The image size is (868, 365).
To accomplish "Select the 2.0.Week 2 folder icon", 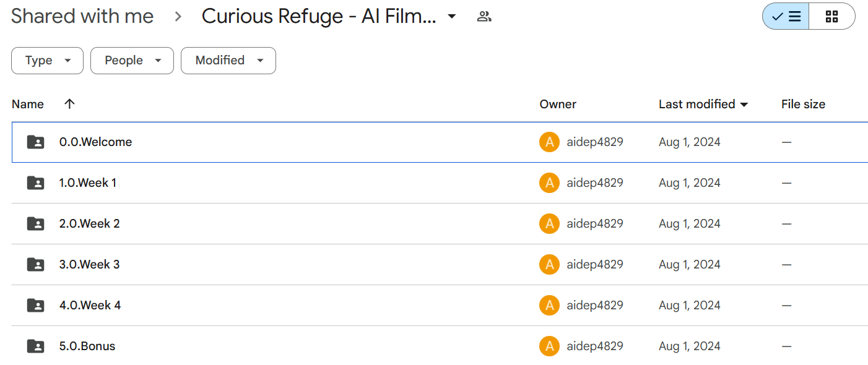I will click(36, 224).
